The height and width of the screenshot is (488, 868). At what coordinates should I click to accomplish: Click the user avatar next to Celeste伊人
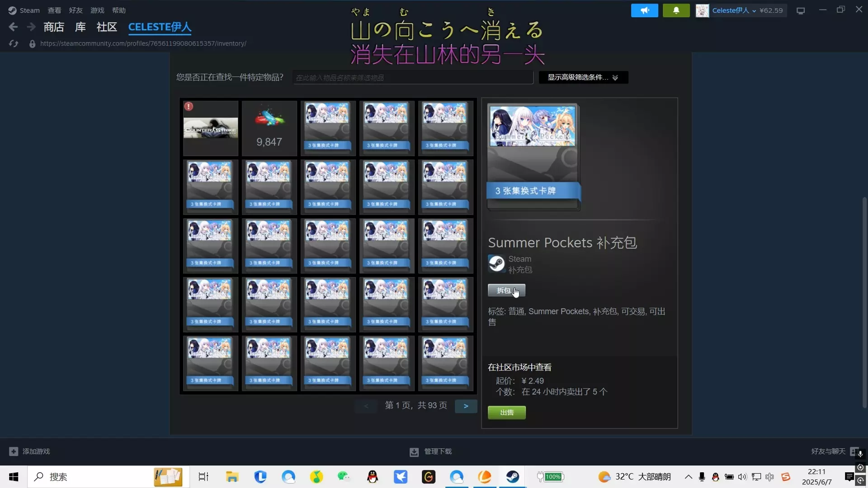coord(702,10)
